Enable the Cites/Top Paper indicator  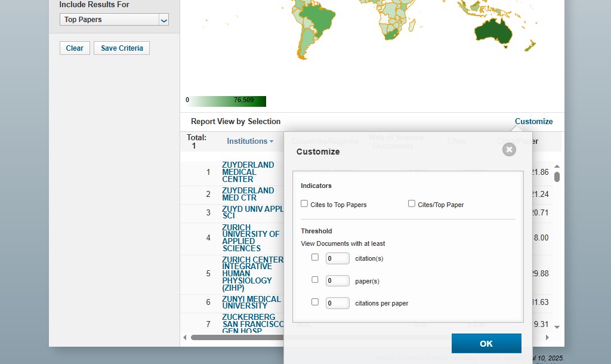[412, 203]
